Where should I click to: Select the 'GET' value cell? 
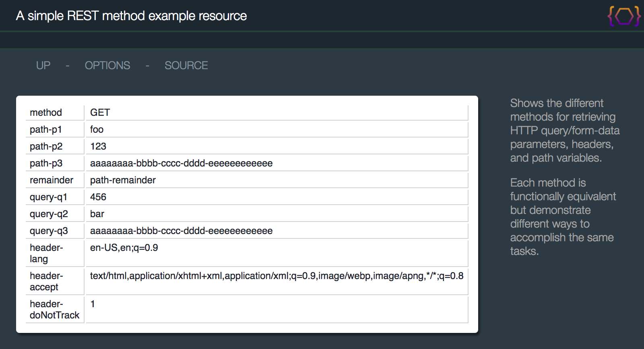277,113
